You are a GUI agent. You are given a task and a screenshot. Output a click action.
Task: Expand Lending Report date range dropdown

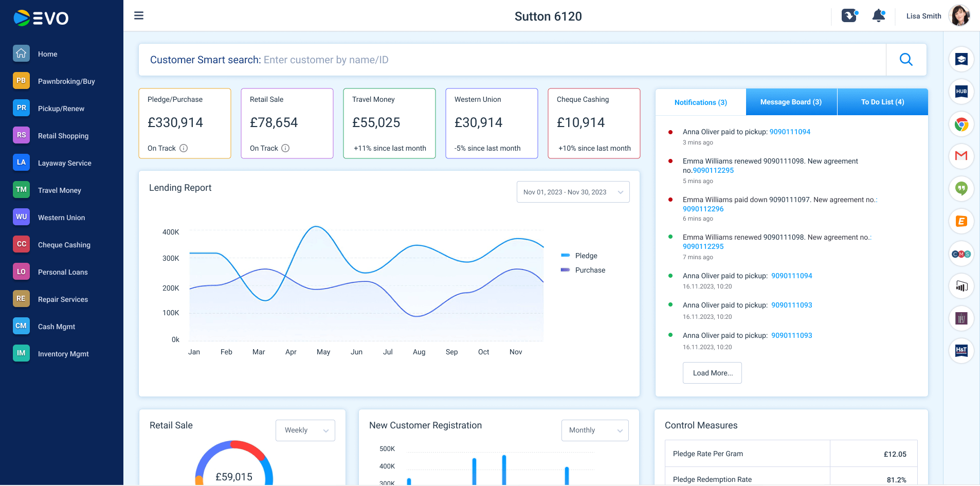(x=573, y=192)
